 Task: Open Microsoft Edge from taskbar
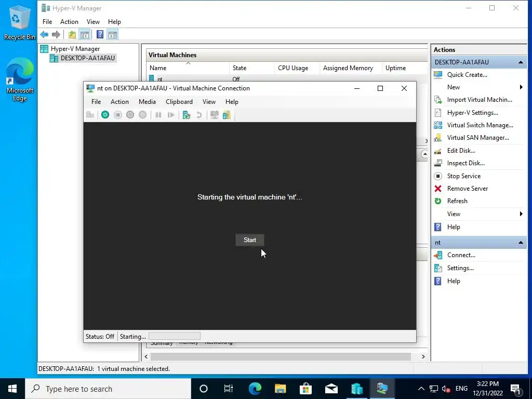pyautogui.click(x=255, y=389)
